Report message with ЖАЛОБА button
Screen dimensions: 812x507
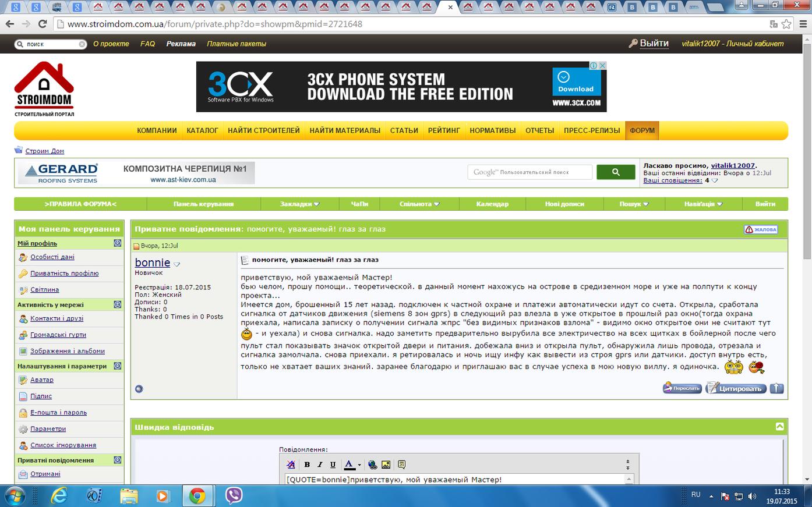point(761,229)
